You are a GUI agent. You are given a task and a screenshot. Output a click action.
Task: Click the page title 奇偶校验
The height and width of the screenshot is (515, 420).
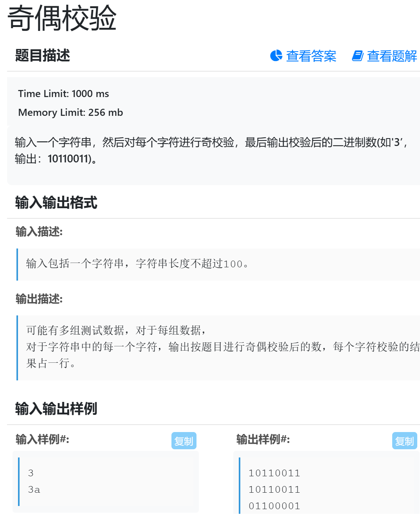tap(62, 18)
